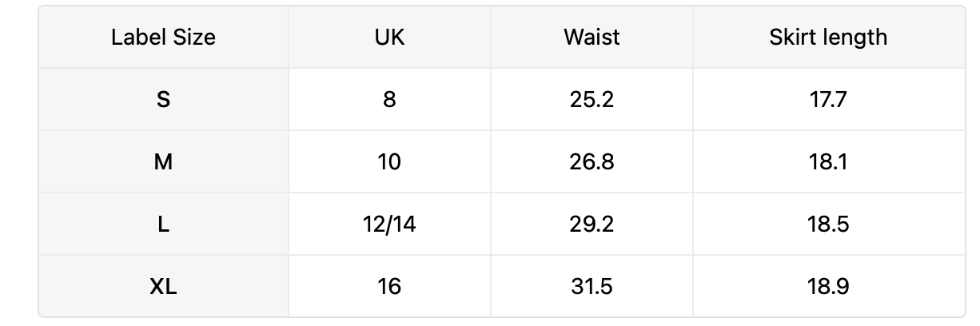The image size is (980, 326).
Task: Select the waist value 26.8
Action: 592,161
